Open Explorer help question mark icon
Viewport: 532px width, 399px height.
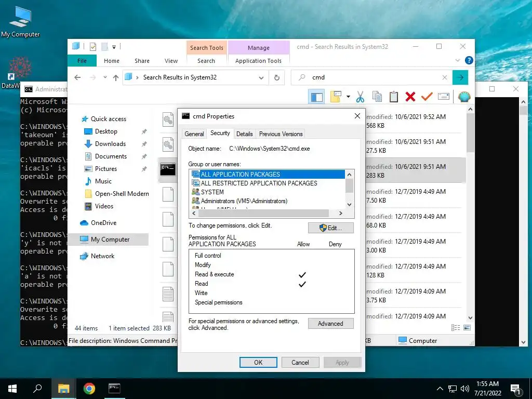click(469, 60)
